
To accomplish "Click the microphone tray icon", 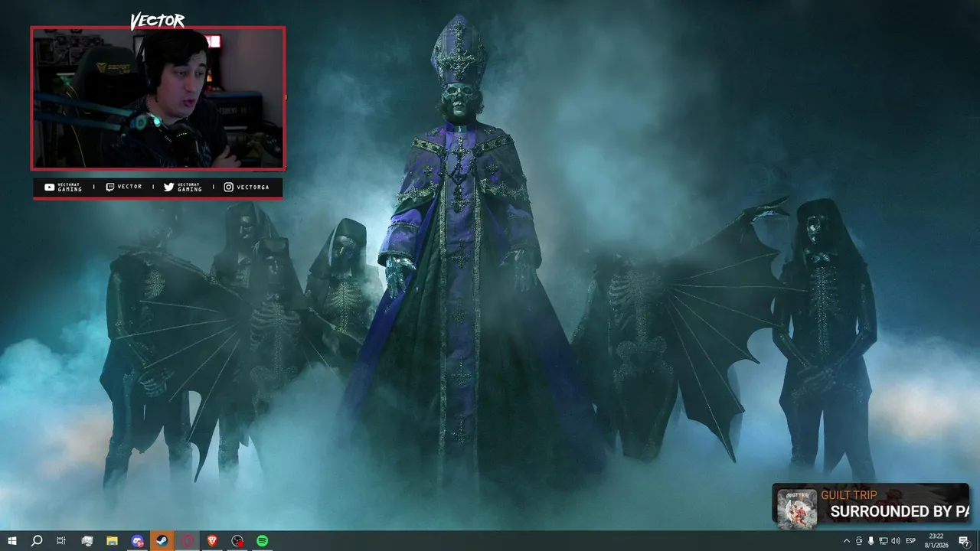I will pyautogui.click(x=871, y=541).
